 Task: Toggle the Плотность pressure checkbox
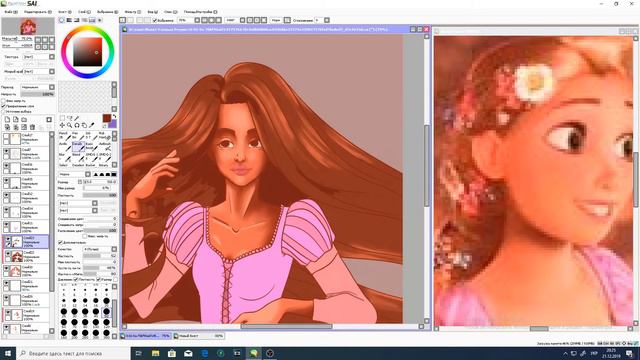tap(76, 280)
